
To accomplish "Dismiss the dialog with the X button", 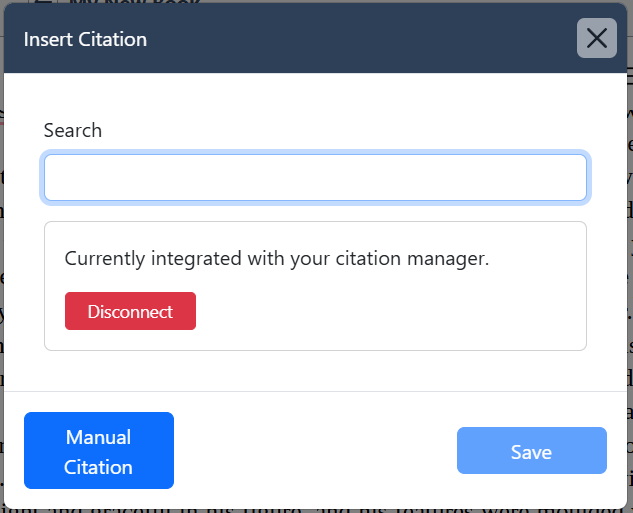I will [596, 39].
